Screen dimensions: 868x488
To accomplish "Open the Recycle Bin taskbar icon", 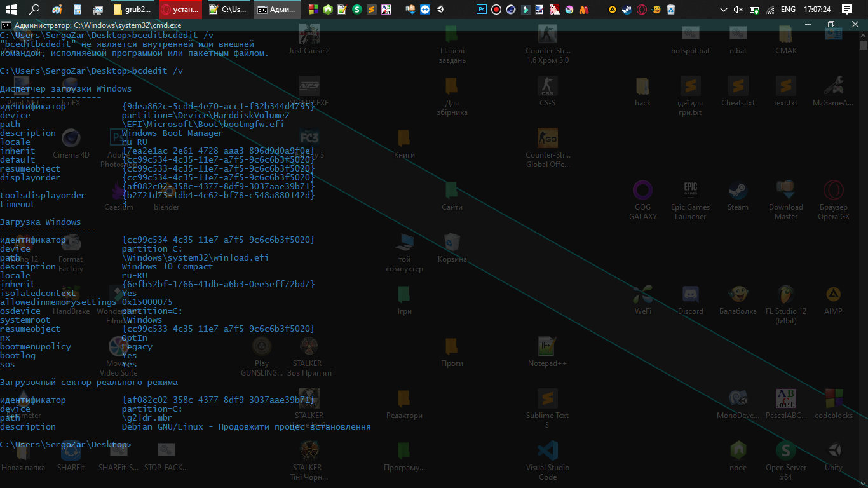I will click(671, 10).
